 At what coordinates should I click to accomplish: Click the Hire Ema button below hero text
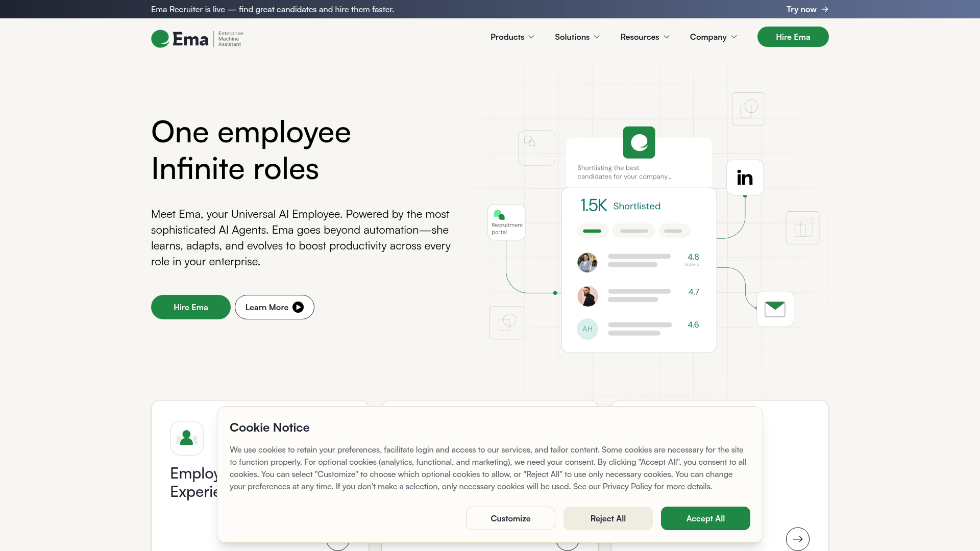click(x=191, y=307)
